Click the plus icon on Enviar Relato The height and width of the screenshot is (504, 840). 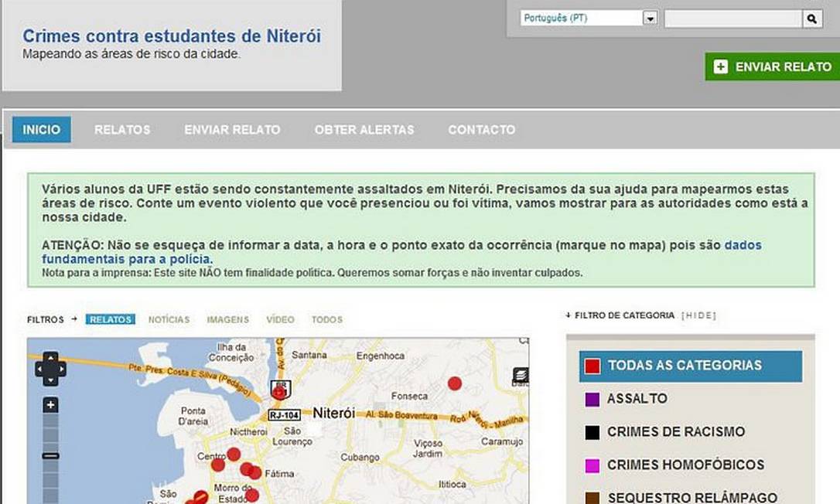tap(721, 66)
